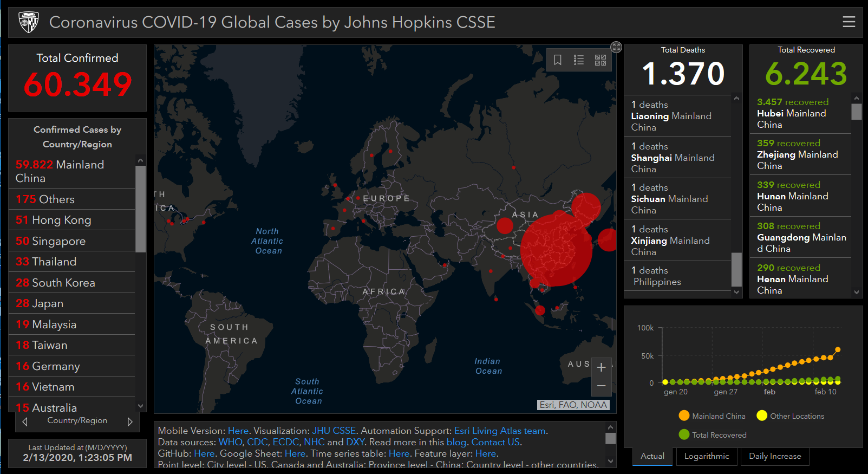The width and height of the screenshot is (868, 474).
Task: Open the Esri Living Atlas team link
Action: point(500,431)
